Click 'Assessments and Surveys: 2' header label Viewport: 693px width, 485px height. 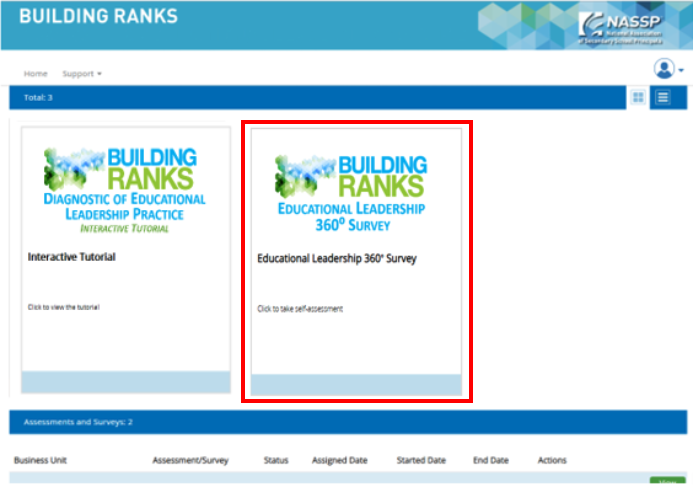[x=78, y=422]
